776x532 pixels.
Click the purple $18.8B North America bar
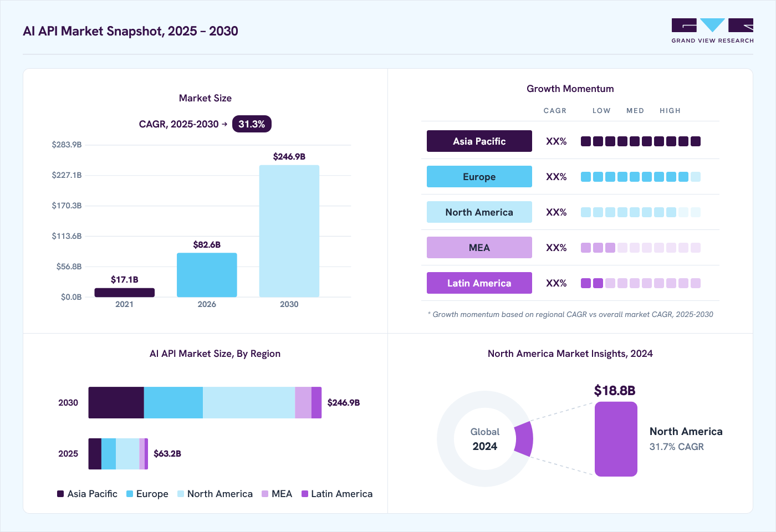coord(616,439)
